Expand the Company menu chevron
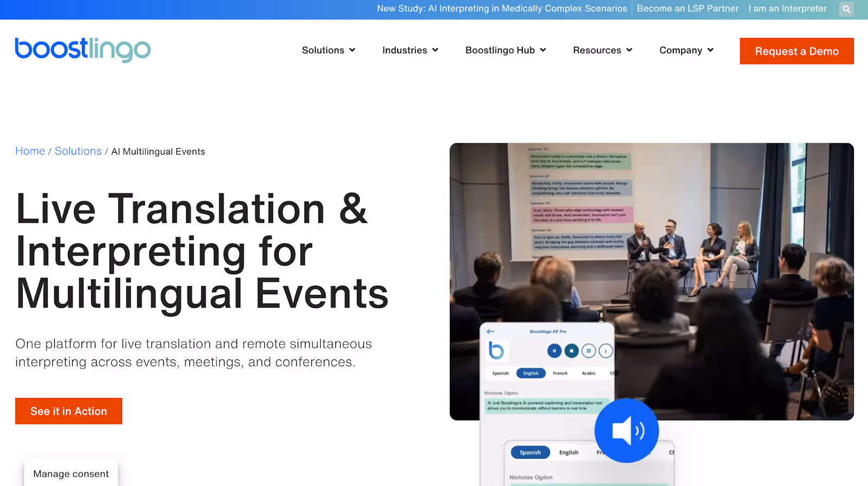The width and height of the screenshot is (868, 486). (x=710, y=50)
